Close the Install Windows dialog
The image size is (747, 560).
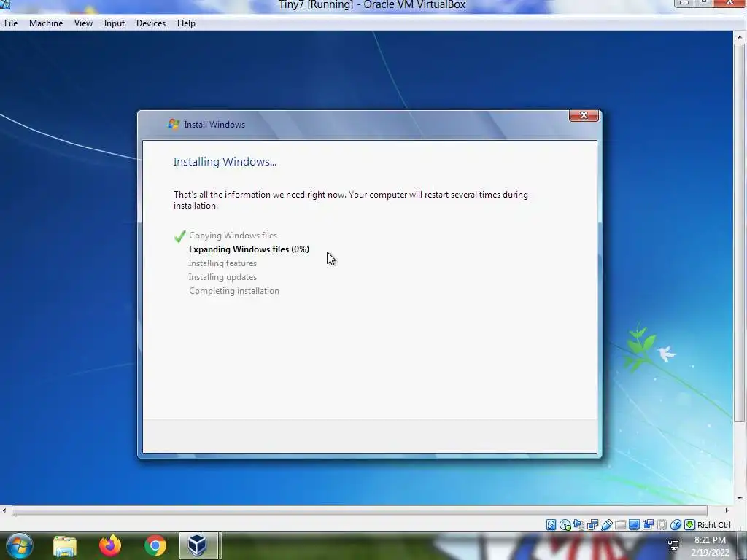point(584,116)
